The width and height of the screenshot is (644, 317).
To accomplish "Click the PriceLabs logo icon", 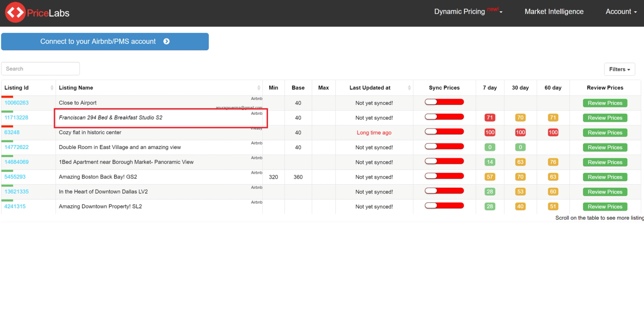I will [15, 12].
